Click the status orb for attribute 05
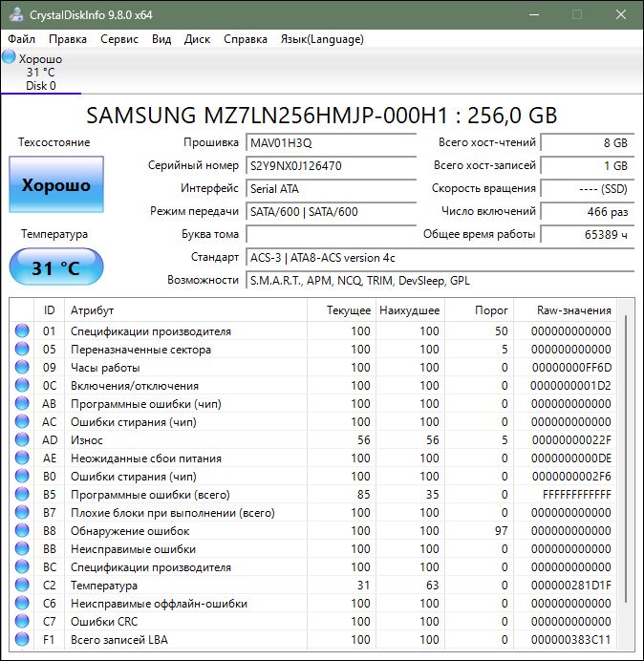Viewport: 644px width, 661px height. pos(22,349)
